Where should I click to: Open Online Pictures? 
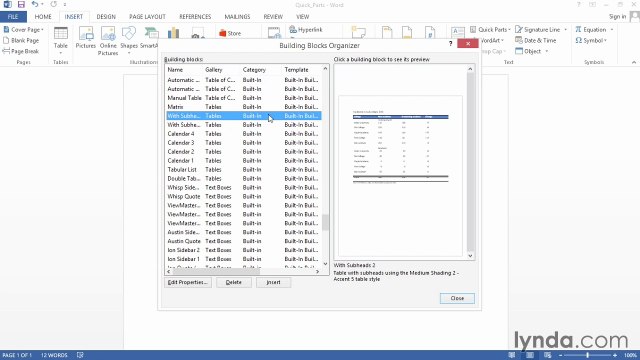108,41
